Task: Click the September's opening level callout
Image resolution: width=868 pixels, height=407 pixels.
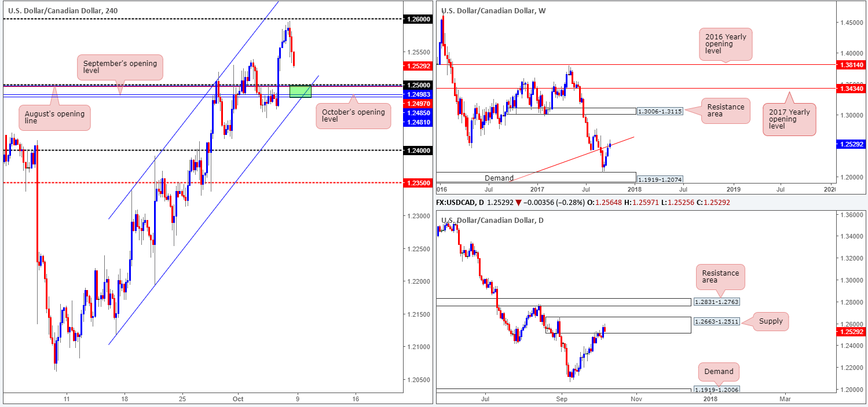Action: [120, 67]
